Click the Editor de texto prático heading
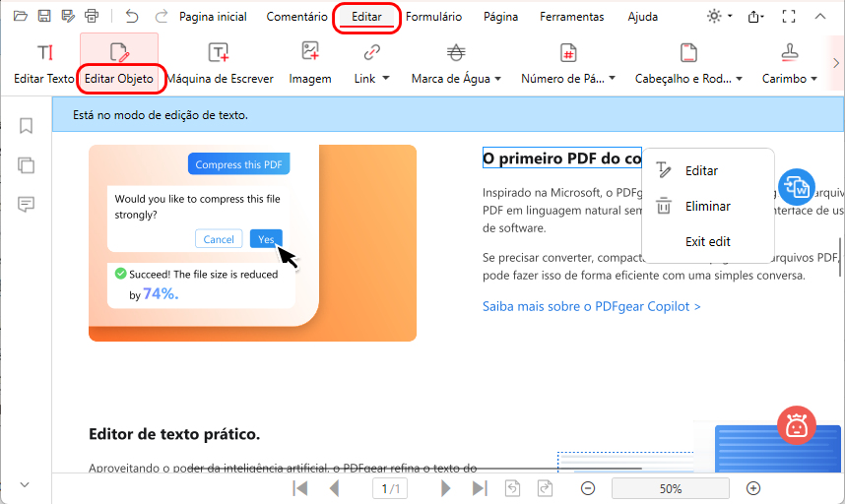The height and width of the screenshot is (504, 845). [174, 434]
